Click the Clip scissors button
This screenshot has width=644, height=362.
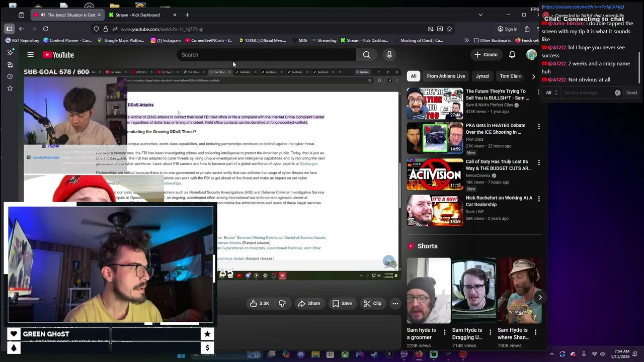coord(372,304)
